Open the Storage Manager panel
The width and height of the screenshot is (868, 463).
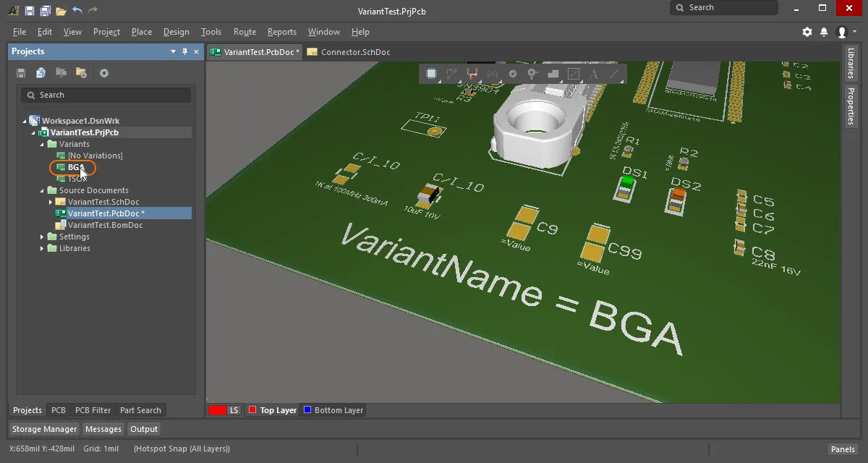(x=44, y=429)
